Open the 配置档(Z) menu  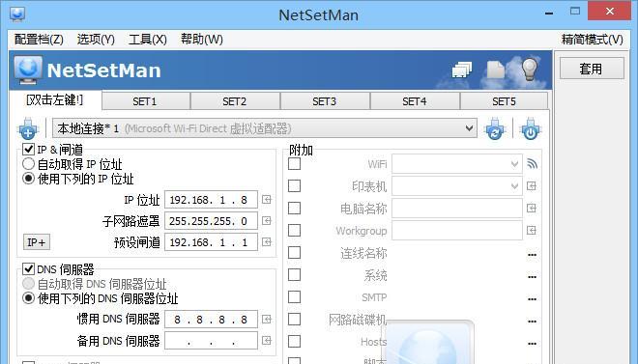click(x=39, y=40)
